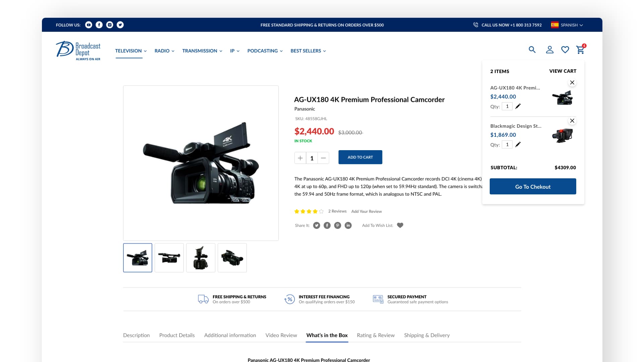This screenshot has width=644, height=362.
Task: Select the first camcorder thumbnail
Action: pyautogui.click(x=138, y=258)
